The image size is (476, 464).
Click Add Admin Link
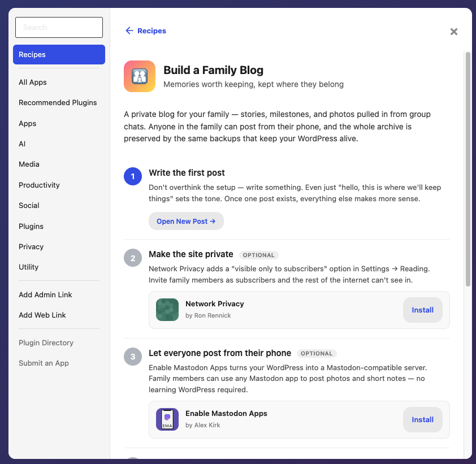click(45, 294)
